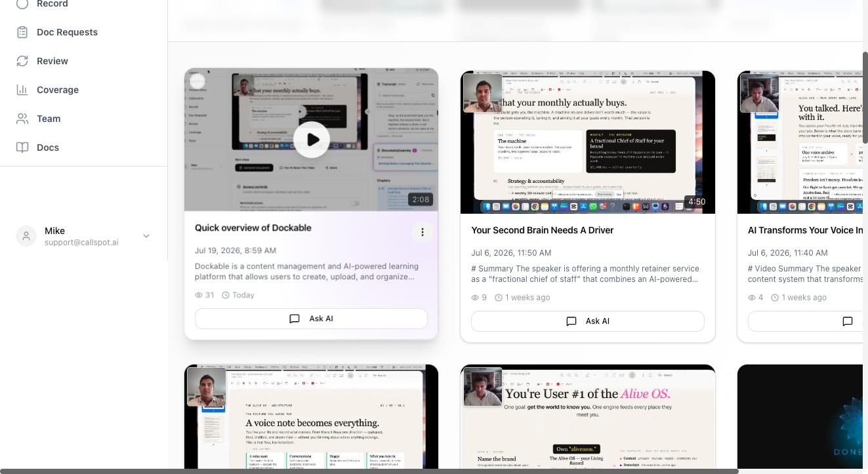
Task: Open the Your Second Brain Needs A Driver thumbnail
Action: pos(588,142)
